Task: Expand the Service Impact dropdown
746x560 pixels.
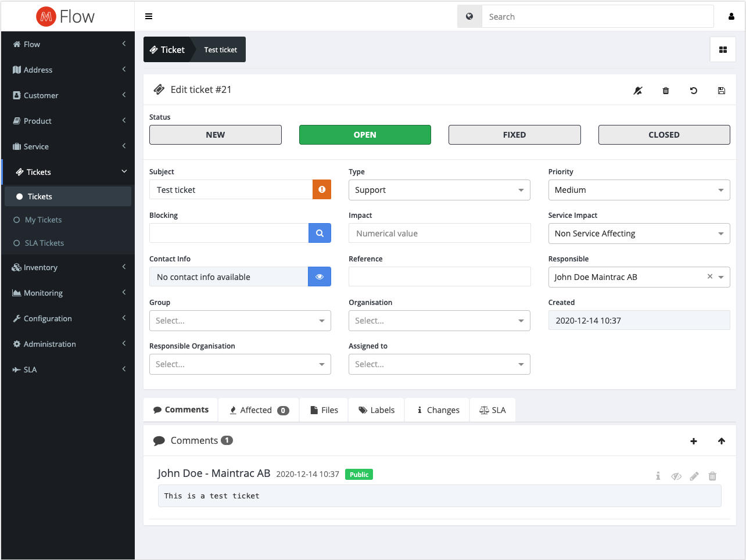Action: coord(639,234)
